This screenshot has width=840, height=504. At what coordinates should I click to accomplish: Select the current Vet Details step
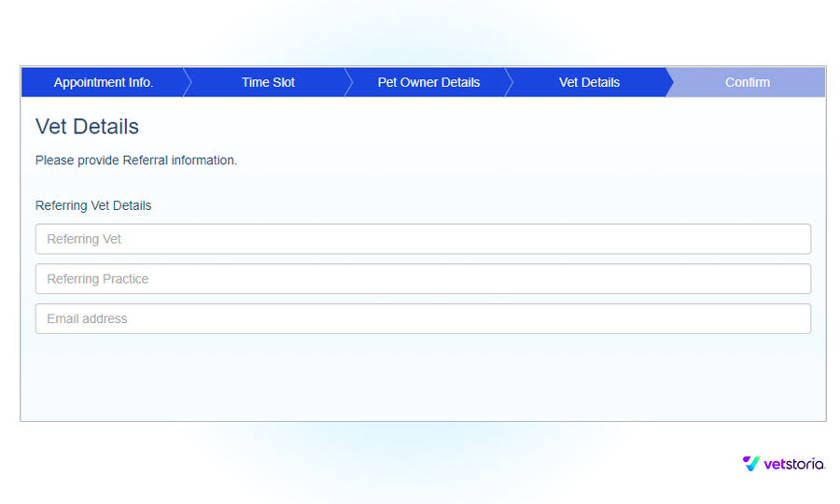(589, 82)
